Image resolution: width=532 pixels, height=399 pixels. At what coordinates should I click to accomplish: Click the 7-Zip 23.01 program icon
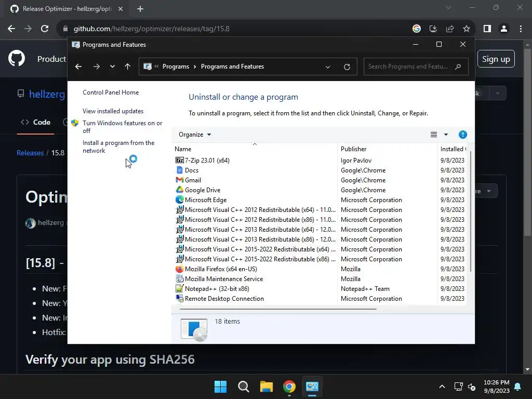pyautogui.click(x=179, y=160)
